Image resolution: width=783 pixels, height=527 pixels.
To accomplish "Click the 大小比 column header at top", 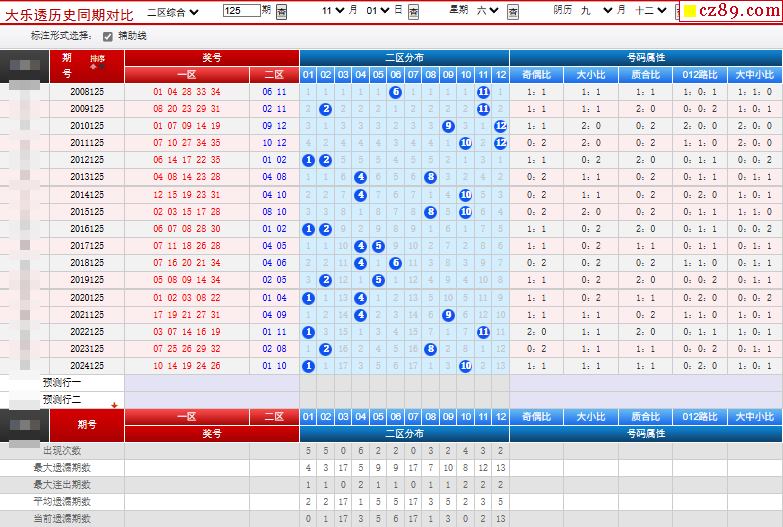I will coord(591,75).
